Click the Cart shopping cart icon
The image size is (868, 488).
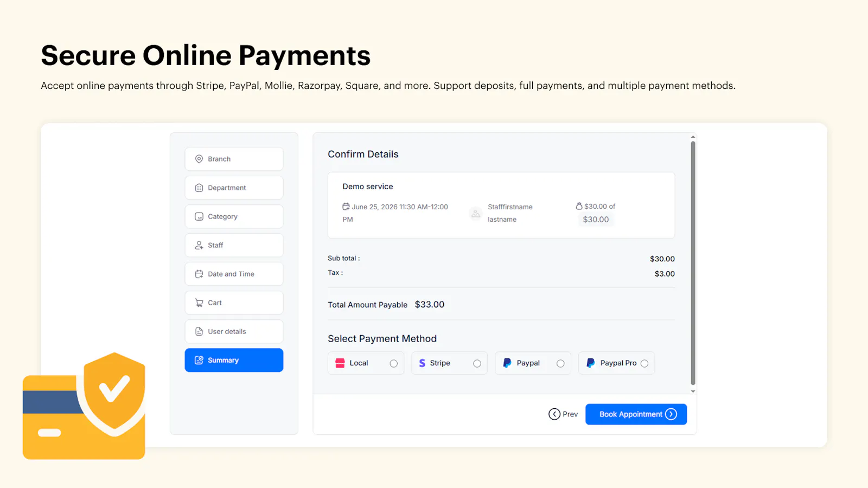(x=199, y=303)
